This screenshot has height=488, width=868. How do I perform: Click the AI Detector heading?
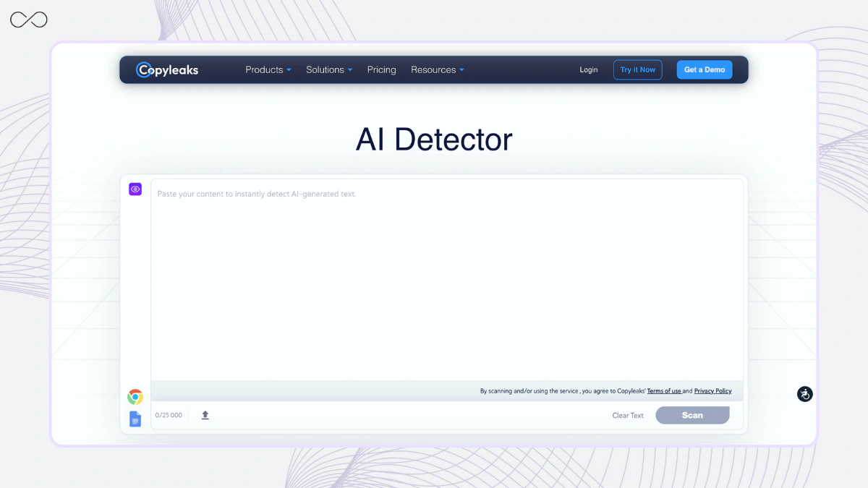[434, 140]
